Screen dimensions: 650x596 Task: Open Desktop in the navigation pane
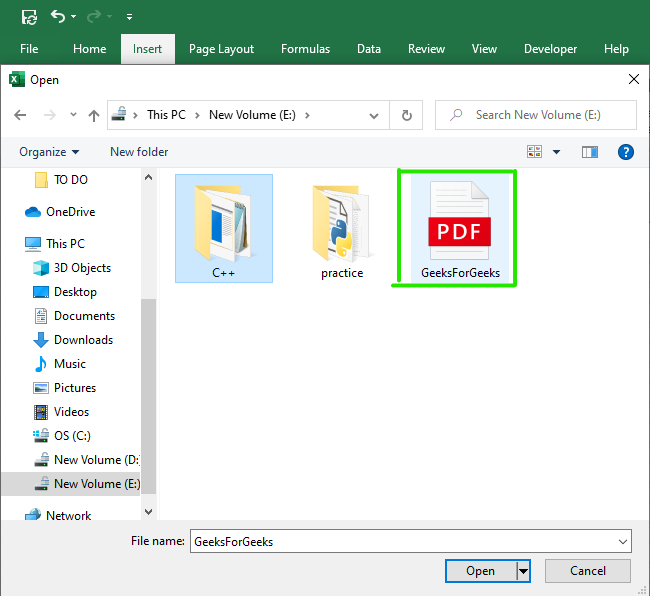[x=65, y=292]
